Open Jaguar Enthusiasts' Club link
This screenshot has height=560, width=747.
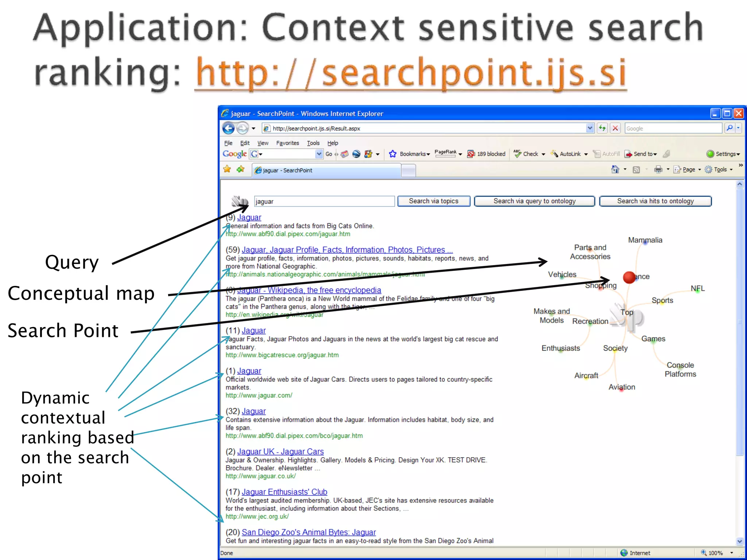tap(285, 492)
